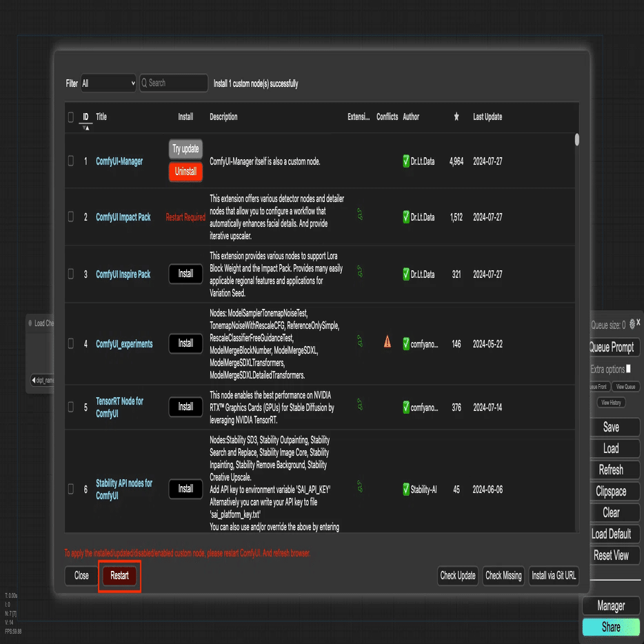Click the extension icon in ComfyUI_experiments row
644x644 pixels.
tap(359, 341)
